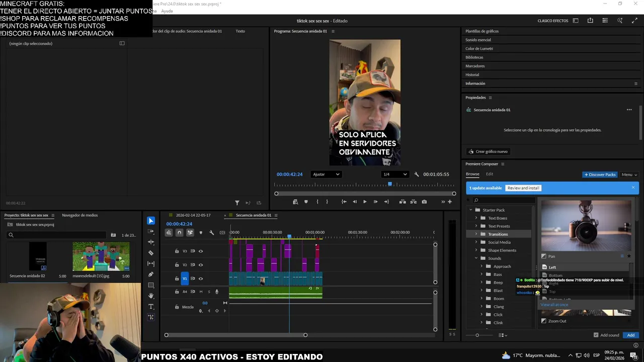Click the View all at once link

point(554,305)
